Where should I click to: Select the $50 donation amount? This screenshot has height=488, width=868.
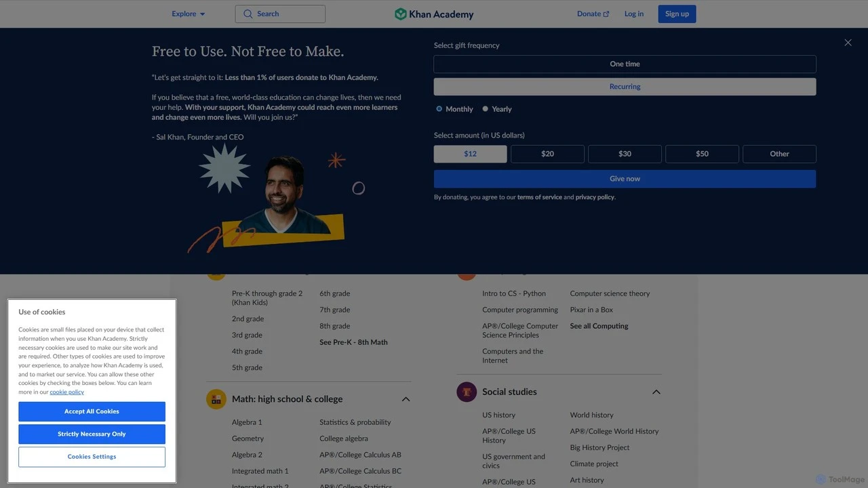pyautogui.click(x=702, y=154)
